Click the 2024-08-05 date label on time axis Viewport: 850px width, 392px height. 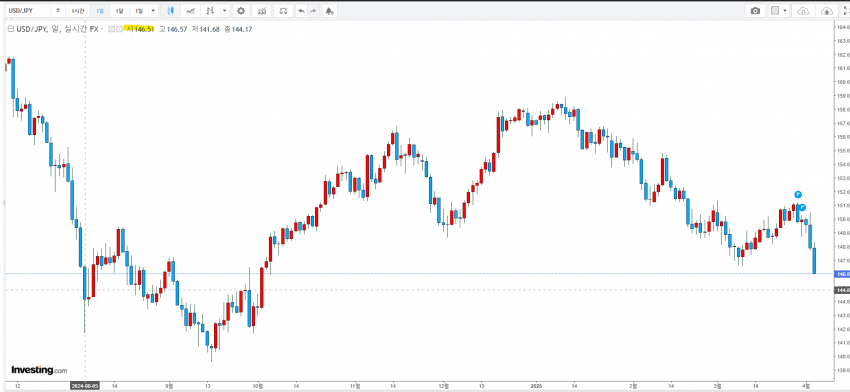point(85,387)
